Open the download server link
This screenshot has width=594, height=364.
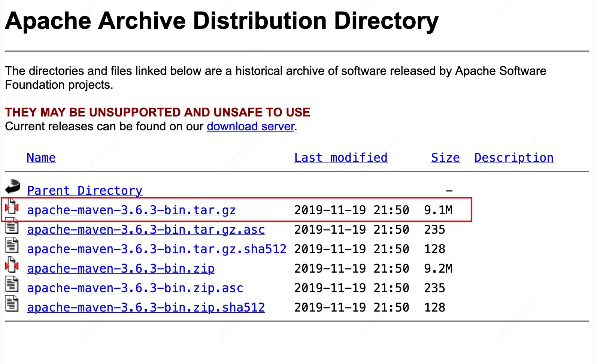point(251,127)
